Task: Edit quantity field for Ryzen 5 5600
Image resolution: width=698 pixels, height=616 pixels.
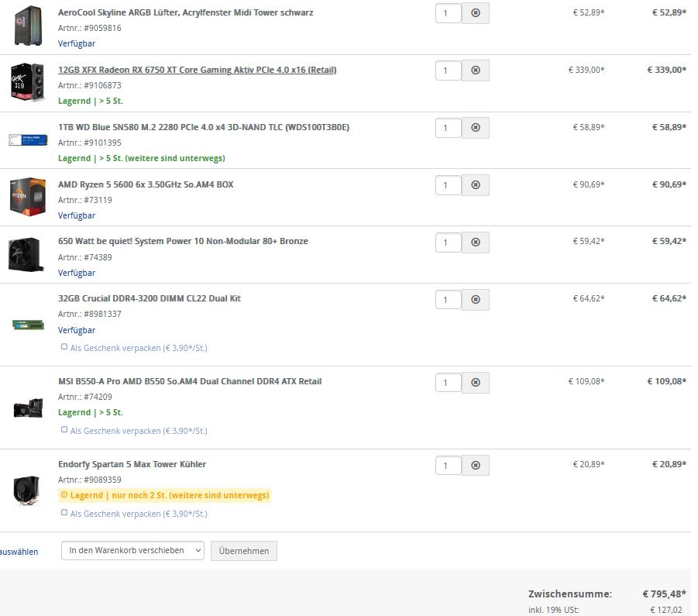Action: pyautogui.click(x=449, y=185)
